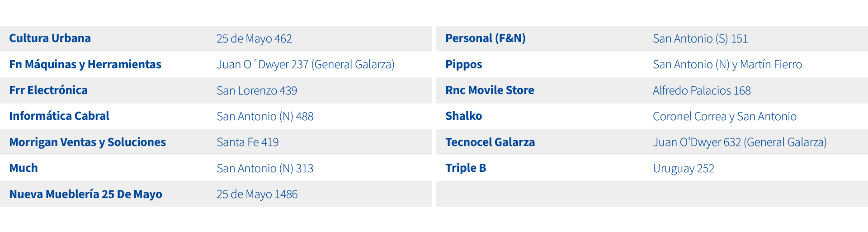Image resolution: width=868 pixels, height=232 pixels.
Task: Click Frr Electrónica store name
Action: coord(48,90)
